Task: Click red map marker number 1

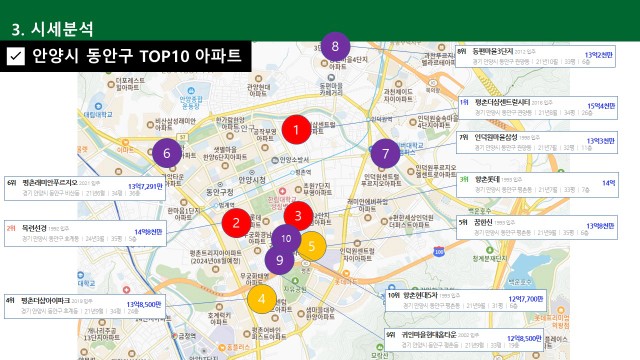Action: 296,129
